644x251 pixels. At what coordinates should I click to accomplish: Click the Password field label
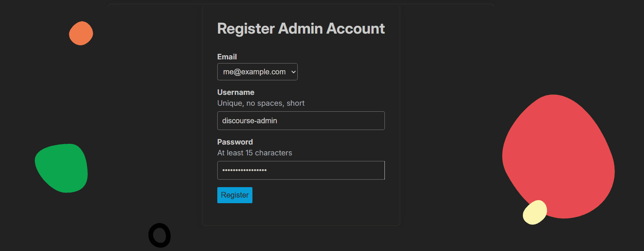coord(235,142)
